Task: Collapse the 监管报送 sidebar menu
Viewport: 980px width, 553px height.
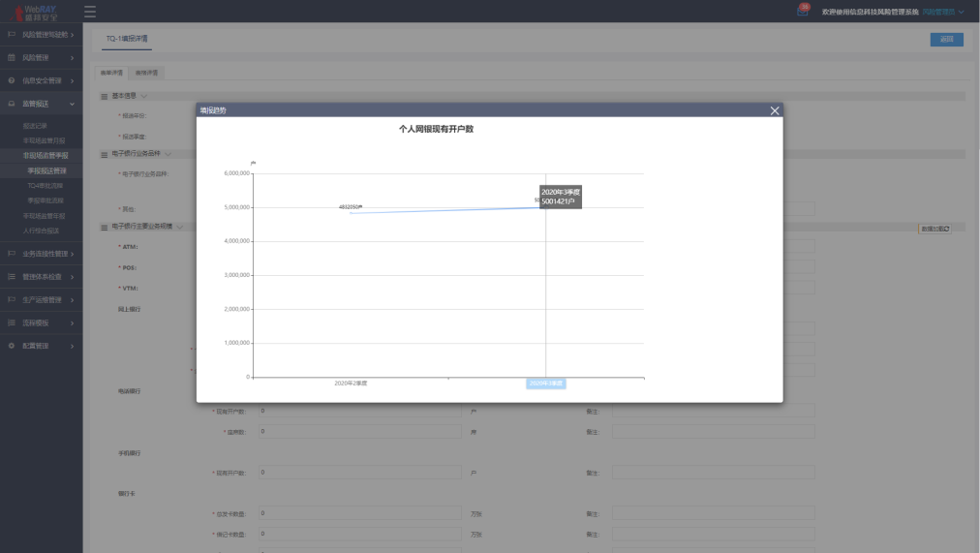Action: (x=72, y=104)
